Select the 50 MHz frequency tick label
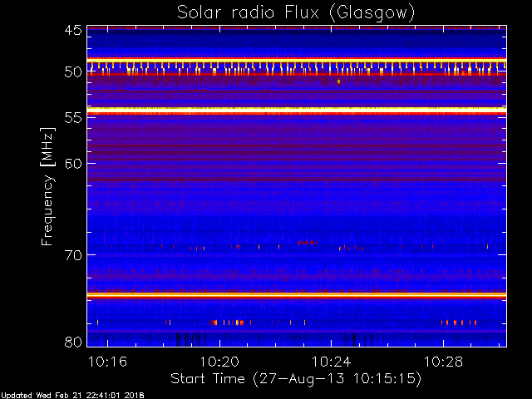This screenshot has height=399, width=532. (x=72, y=72)
